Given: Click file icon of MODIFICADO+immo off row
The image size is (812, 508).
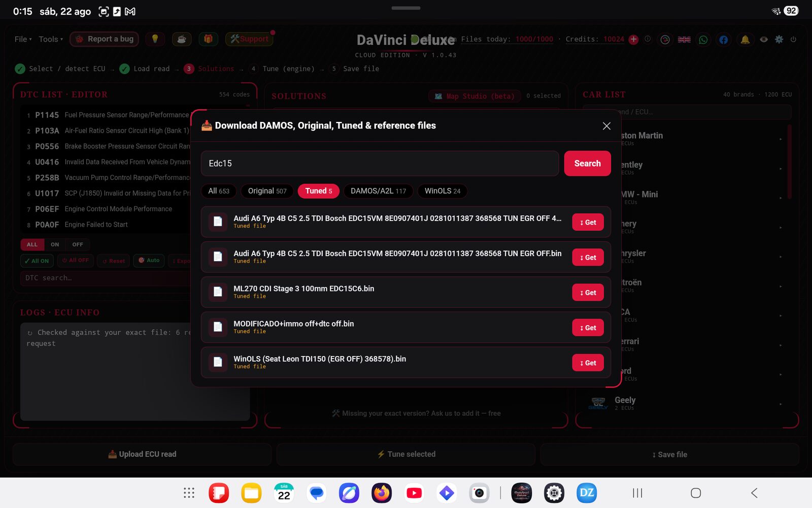Looking at the screenshot, I should click(x=218, y=327).
